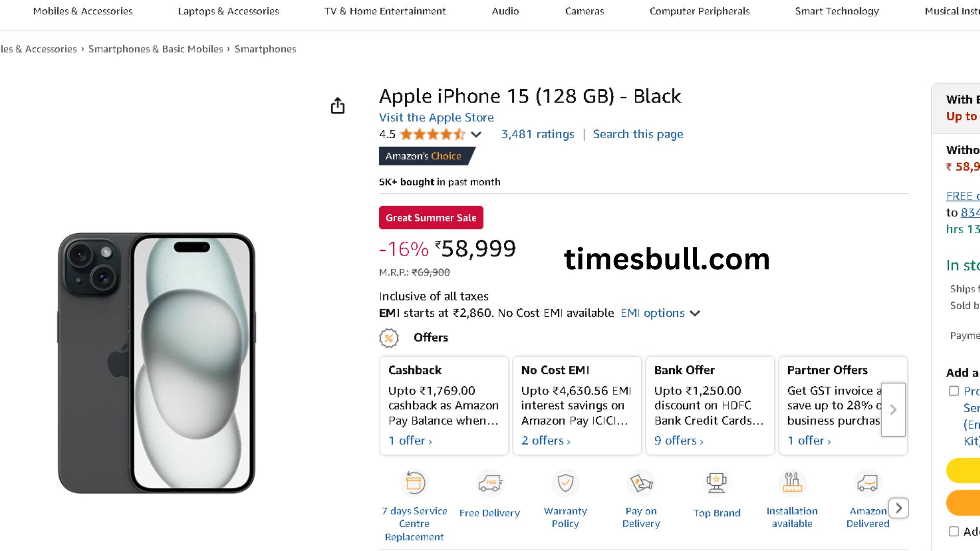Show more service features with right chevron

898,508
